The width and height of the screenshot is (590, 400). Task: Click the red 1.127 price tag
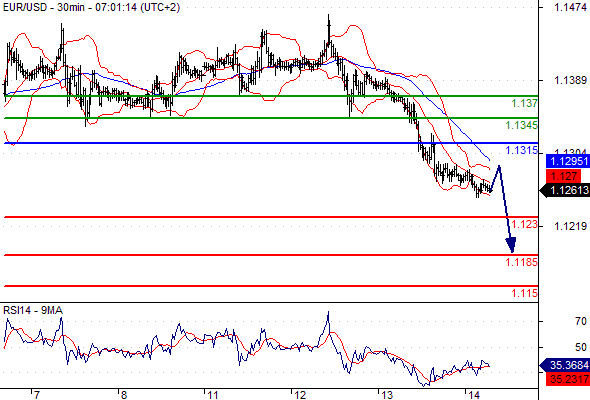click(x=563, y=176)
